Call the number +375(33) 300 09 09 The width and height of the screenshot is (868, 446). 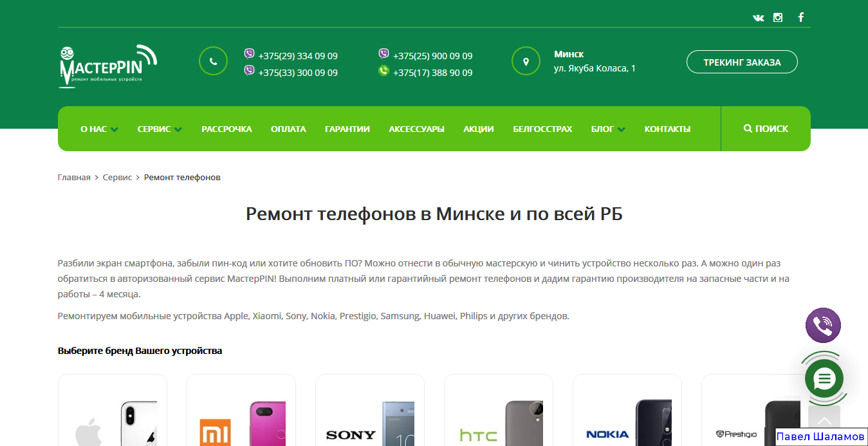(x=298, y=73)
